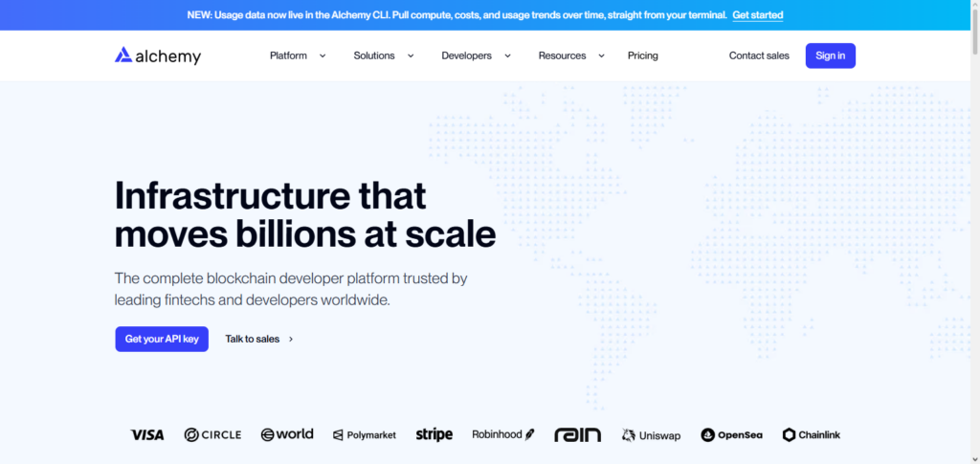This screenshot has height=464, width=980.
Task: Click Get started in announcement banner
Action: 758,15
